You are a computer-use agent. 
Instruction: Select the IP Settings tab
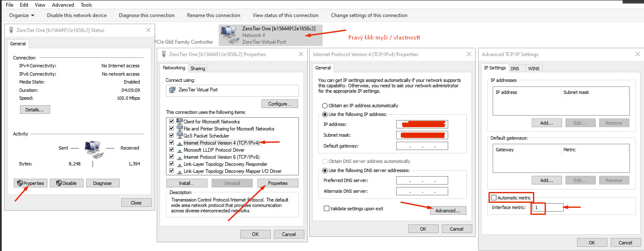[x=495, y=68]
